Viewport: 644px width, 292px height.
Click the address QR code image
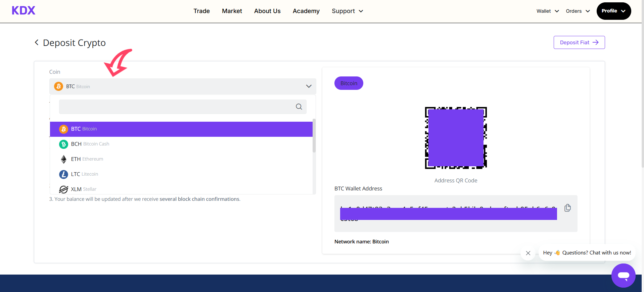(x=456, y=138)
